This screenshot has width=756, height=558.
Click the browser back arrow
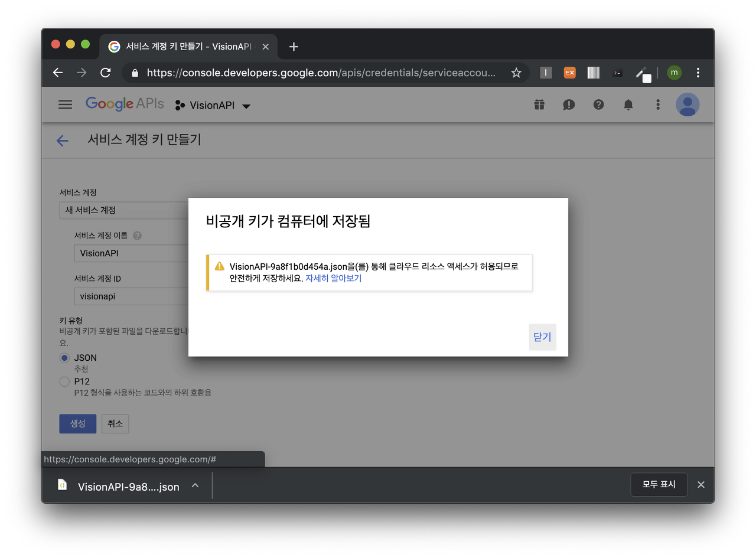point(57,73)
